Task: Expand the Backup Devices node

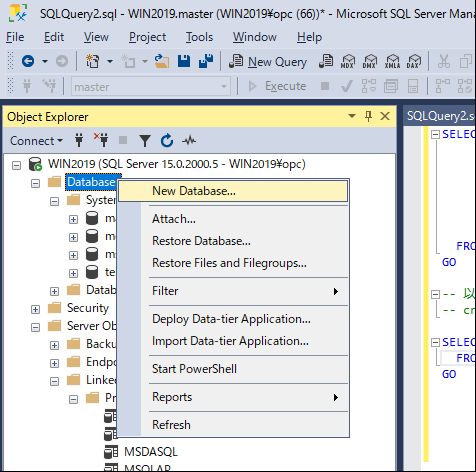Action: [x=54, y=345]
